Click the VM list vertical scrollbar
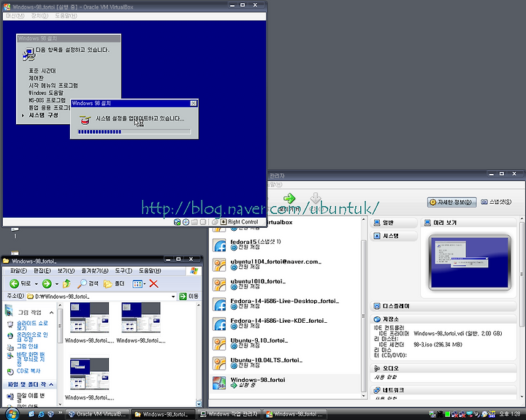Image resolution: width=526 pixels, height=420 pixels. pyautogui.click(x=363, y=307)
